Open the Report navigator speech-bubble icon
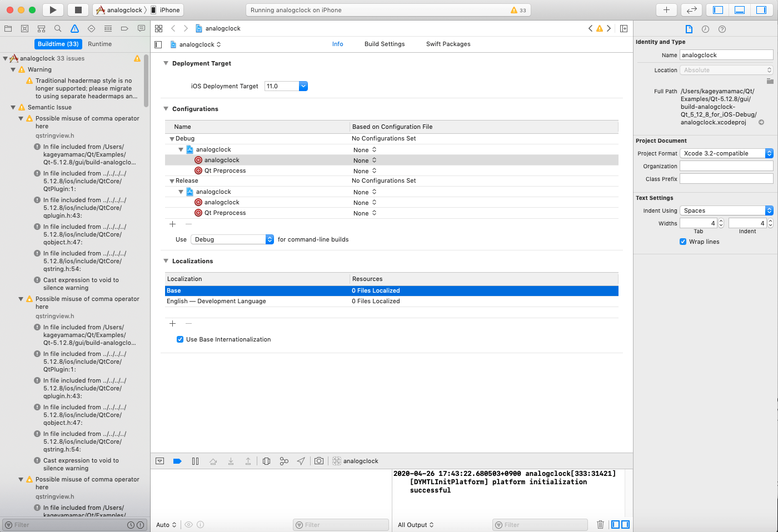778x532 pixels. pyautogui.click(x=141, y=28)
